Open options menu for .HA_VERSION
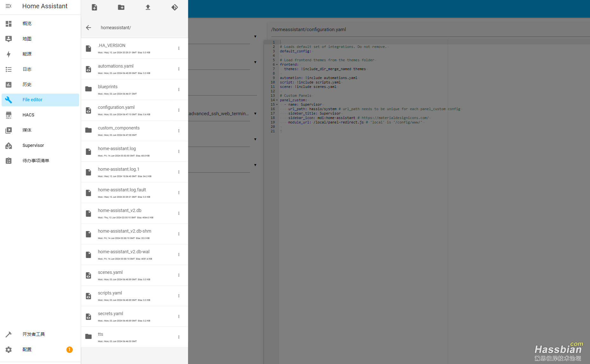Viewport: 590px width, 364px height. (179, 48)
